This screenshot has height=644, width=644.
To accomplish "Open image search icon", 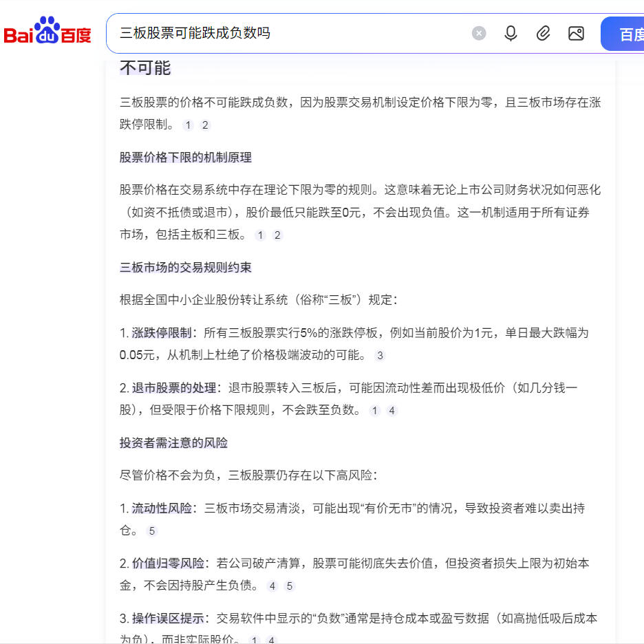I will tap(576, 33).
